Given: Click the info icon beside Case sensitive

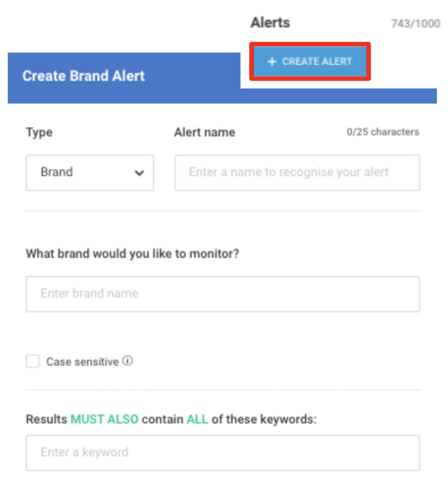Looking at the screenshot, I should click(x=128, y=361).
